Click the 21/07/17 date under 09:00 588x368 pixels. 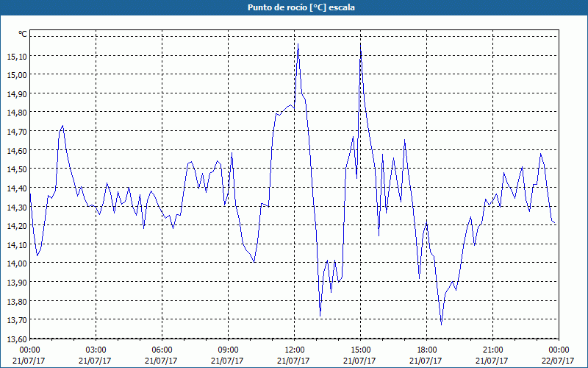click(228, 361)
